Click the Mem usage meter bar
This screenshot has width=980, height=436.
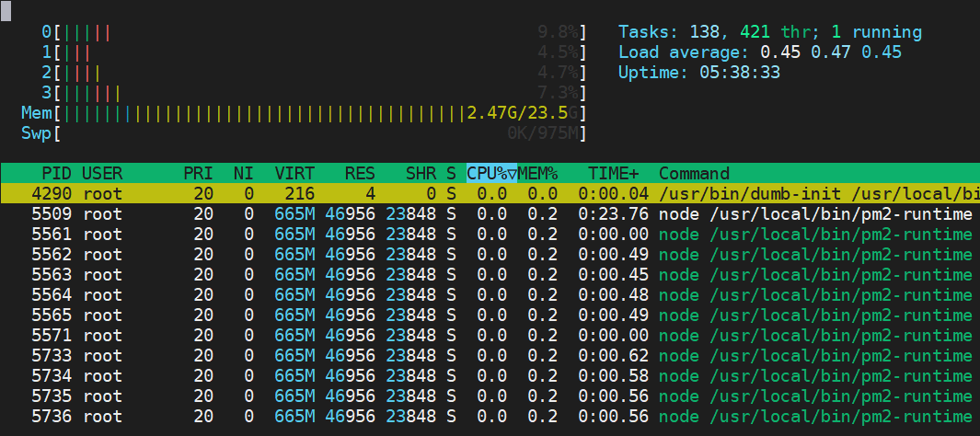[x=304, y=113]
